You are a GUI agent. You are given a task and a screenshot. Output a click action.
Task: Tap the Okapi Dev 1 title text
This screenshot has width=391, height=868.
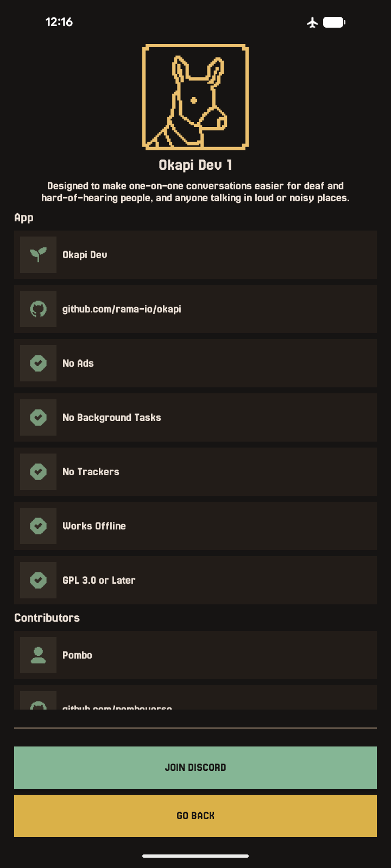[x=195, y=165]
